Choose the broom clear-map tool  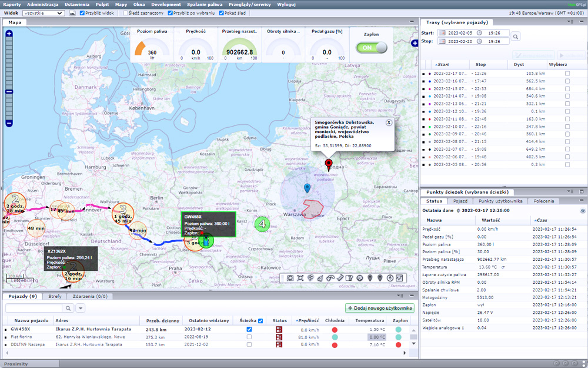[320, 279]
